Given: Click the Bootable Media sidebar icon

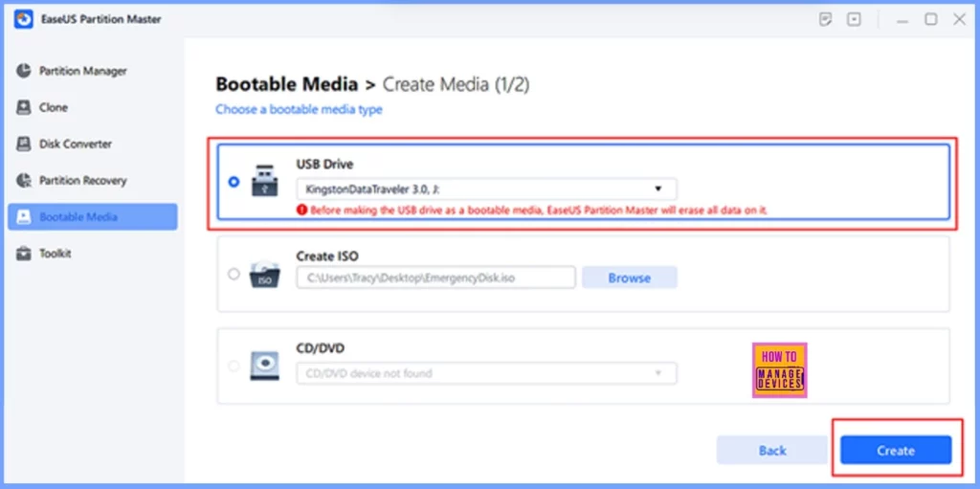Looking at the screenshot, I should coord(24,217).
